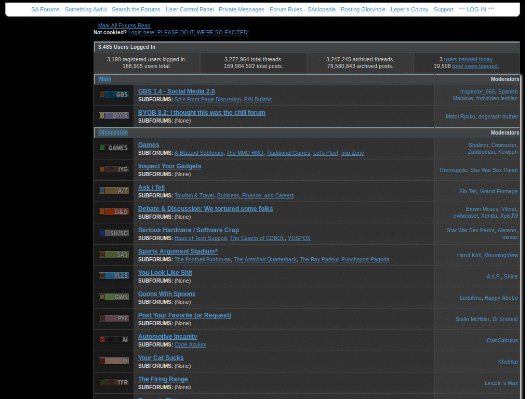Open SA's Front Page Discussion subforum

[208, 99]
